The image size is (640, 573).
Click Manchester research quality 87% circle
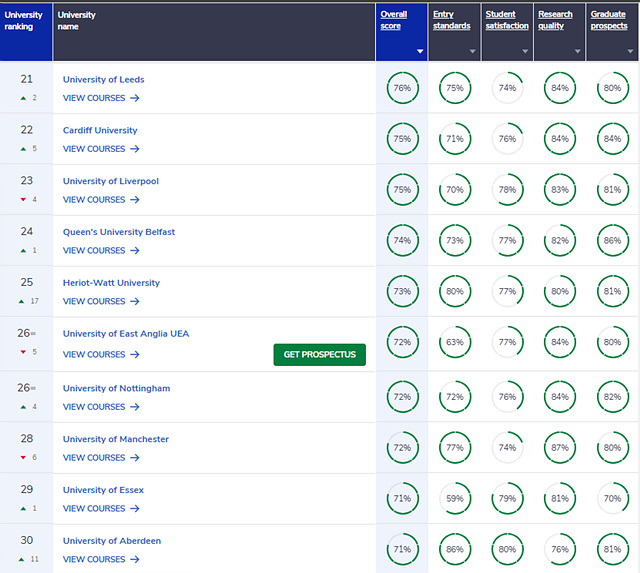point(560,448)
